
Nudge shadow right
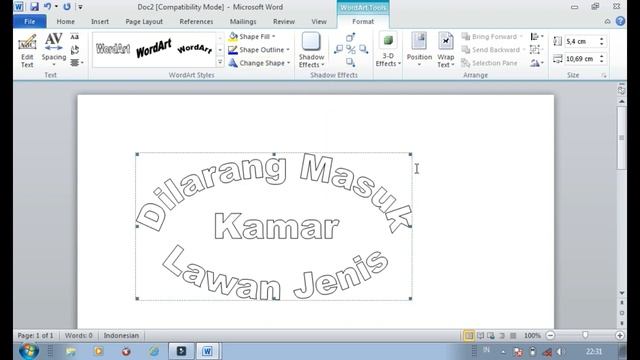363,50
